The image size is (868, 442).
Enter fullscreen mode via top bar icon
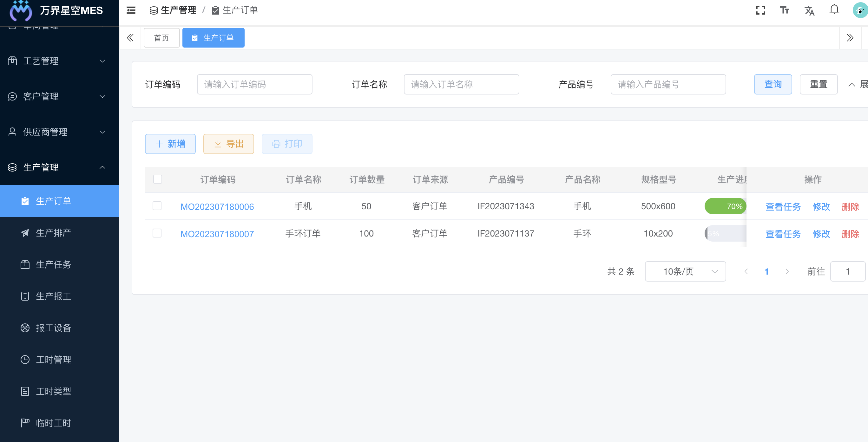tap(760, 10)
